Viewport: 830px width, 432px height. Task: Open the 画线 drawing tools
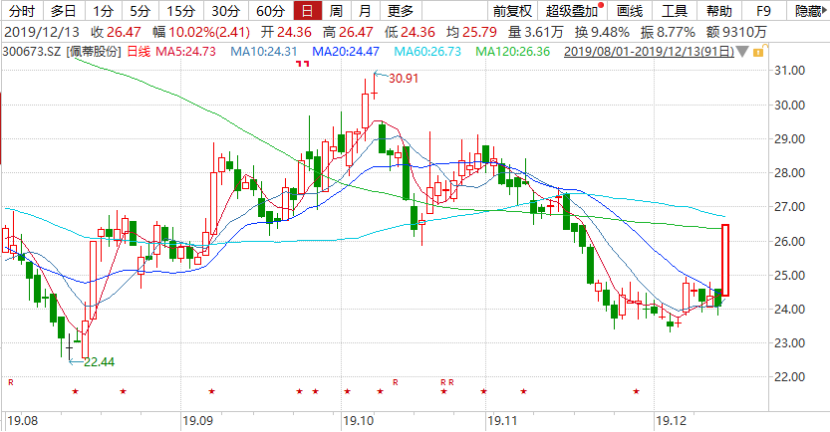pos(630,11)
